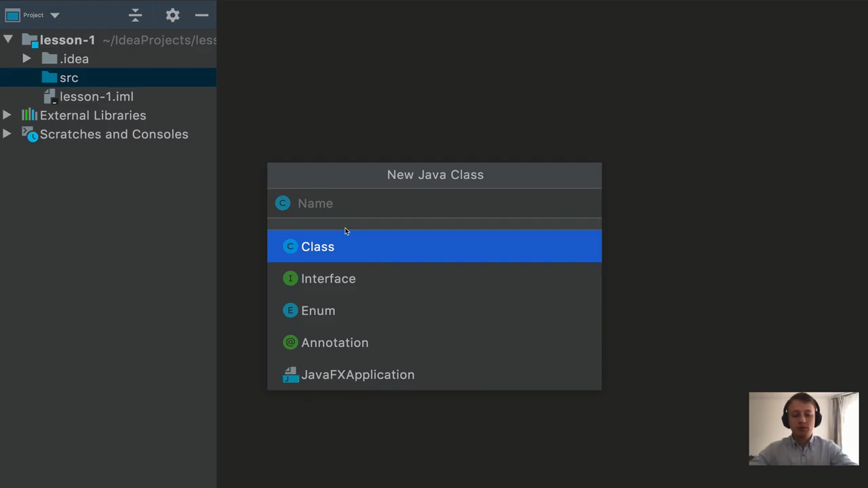Select the src folder row

pyautogui.click(x=108, y=77)
